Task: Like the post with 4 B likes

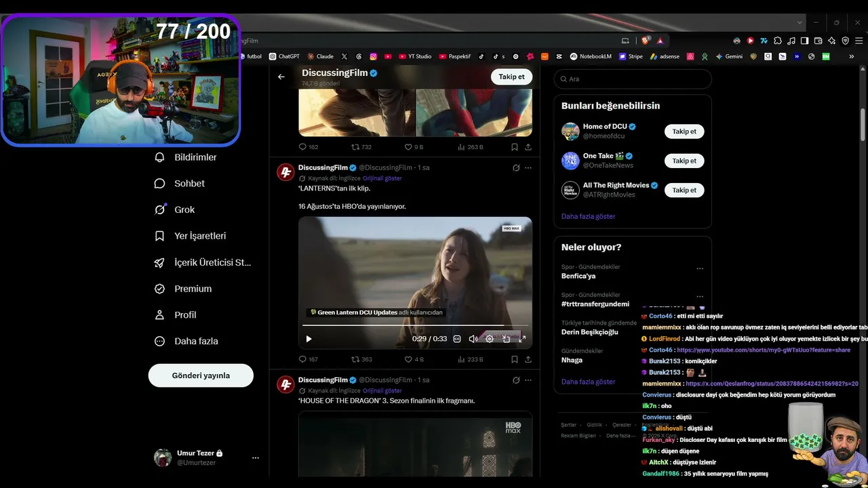Action: 414,359
